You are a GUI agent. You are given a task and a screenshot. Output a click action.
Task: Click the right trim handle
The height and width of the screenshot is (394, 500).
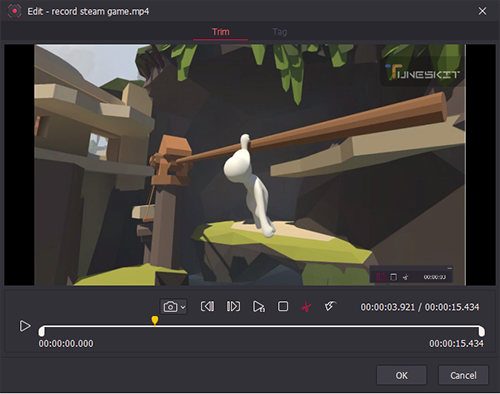tap(482, 331)
